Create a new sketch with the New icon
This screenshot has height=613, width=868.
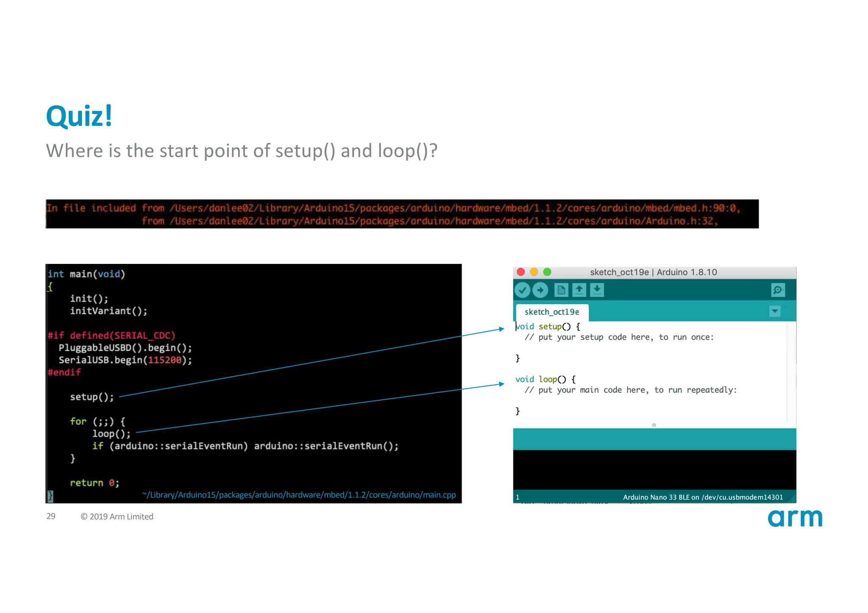[x=561, y=290]
